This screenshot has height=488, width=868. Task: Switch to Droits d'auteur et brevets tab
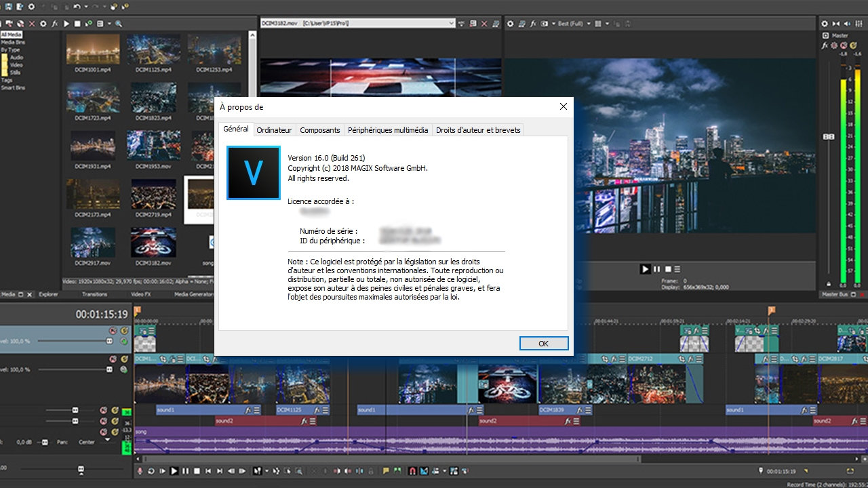pyautogui.click(x=478, y=129)
